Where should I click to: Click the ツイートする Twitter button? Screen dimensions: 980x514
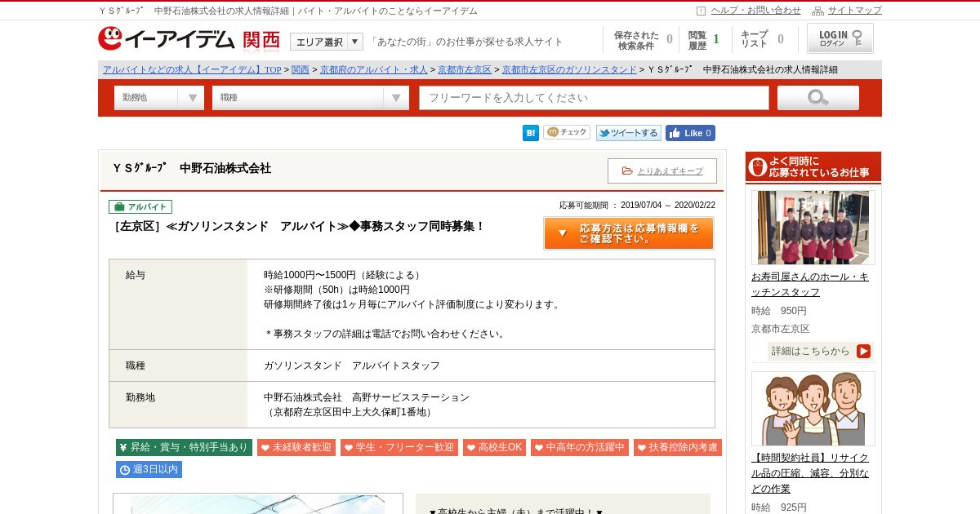pos(628,133)
